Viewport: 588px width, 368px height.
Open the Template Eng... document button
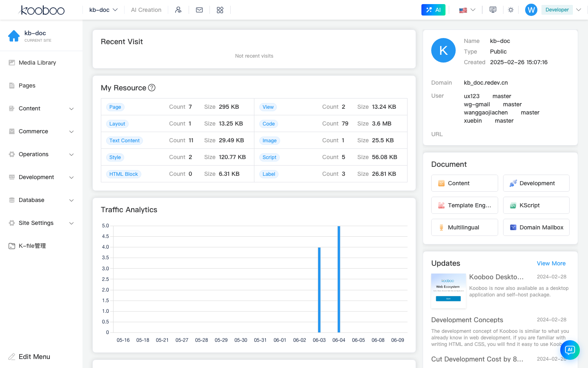465,205
